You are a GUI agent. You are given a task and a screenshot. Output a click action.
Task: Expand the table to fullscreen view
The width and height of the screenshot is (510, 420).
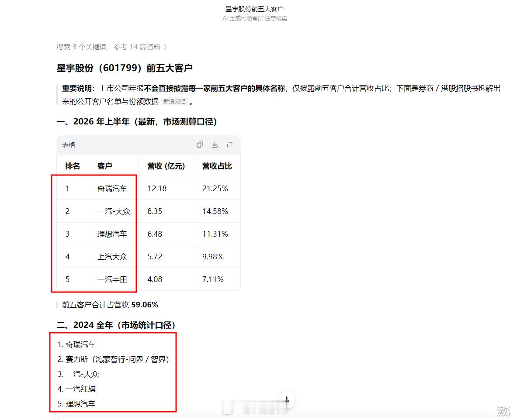click(229, 145)
